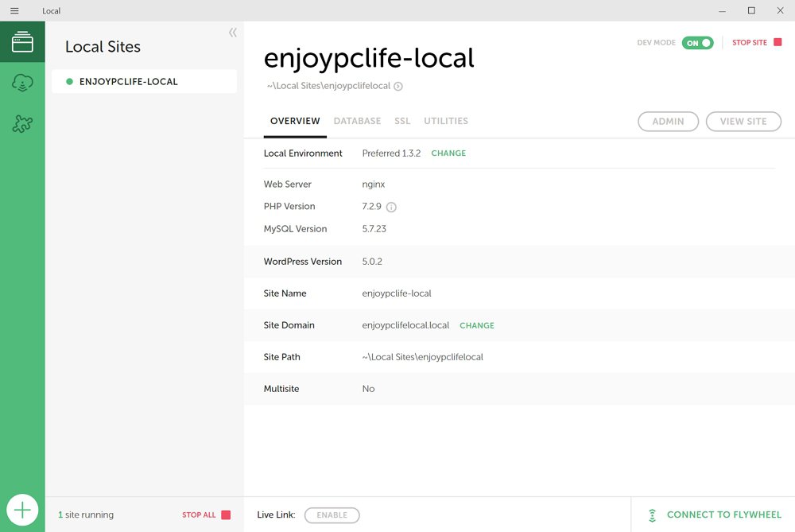Switch to the SSL tab
This screenshot has width=795, height=532.
point(402,121)
